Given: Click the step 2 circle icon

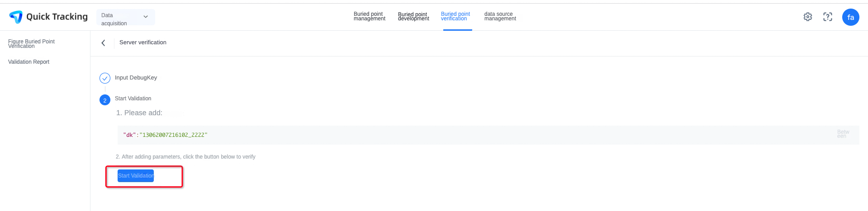Looking at the screenshot, I should pyautogui.click(x=105, y=100).
